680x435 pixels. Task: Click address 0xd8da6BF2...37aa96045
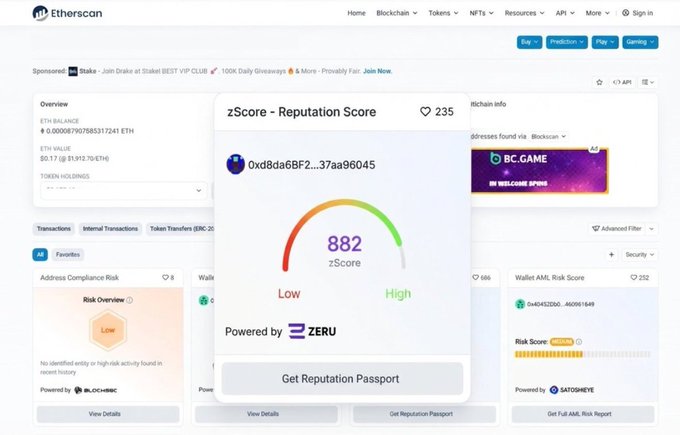pyautogui.click(x=311, y=165)
